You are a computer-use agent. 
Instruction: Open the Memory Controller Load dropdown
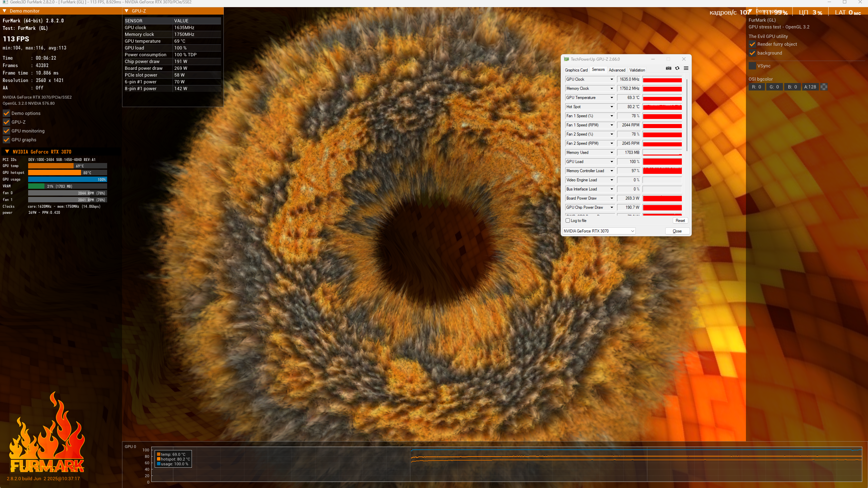[612, 171]
